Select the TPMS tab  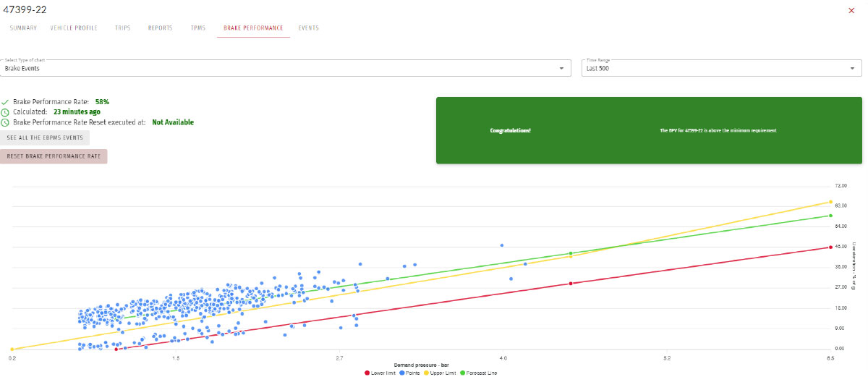tap(197, 28)
